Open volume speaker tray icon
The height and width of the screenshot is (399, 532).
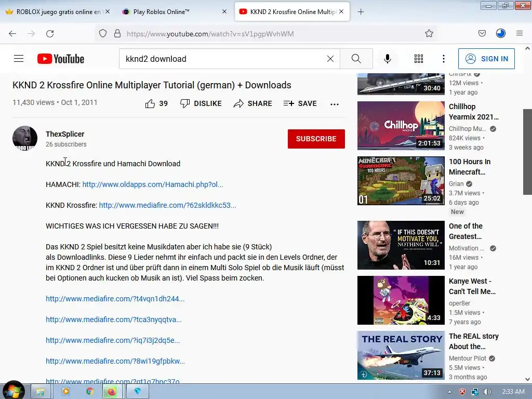pyautogui.click(x=487, y=392)
